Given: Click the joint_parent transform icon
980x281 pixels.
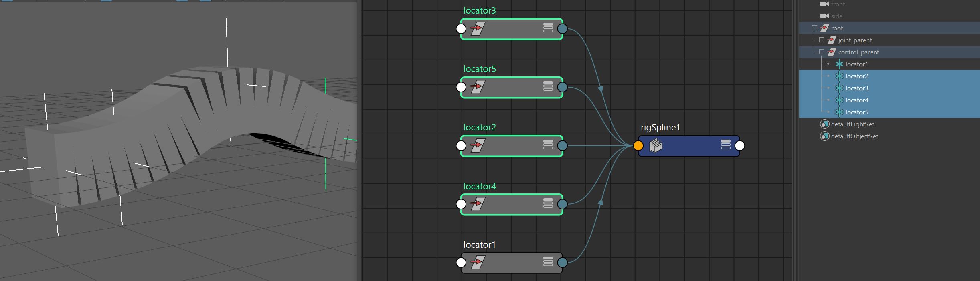Looking at the screenshot, I should tap(832, 40).
